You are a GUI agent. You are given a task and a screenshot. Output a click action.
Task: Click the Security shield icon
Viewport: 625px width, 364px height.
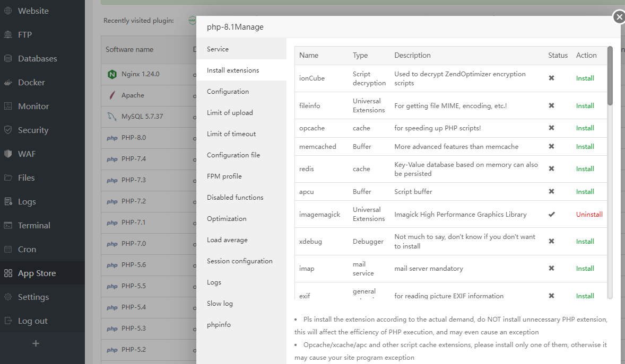click(8, 130)
